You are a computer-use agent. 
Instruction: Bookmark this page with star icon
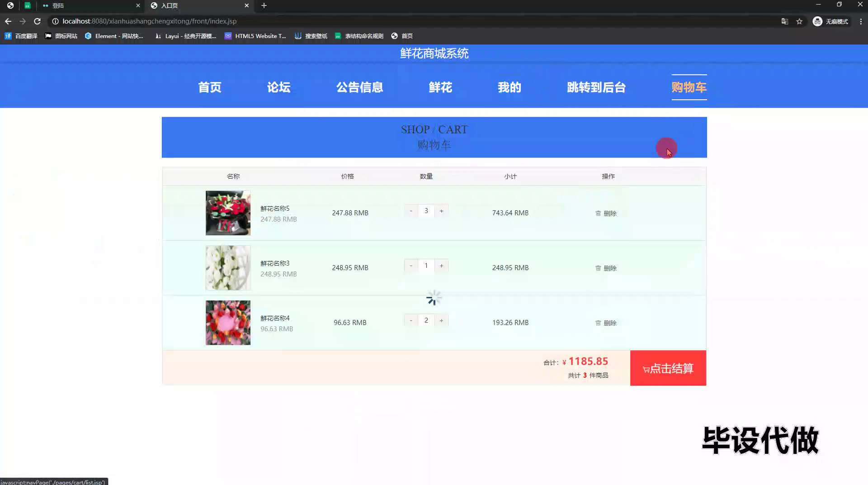tap(799, 21)
